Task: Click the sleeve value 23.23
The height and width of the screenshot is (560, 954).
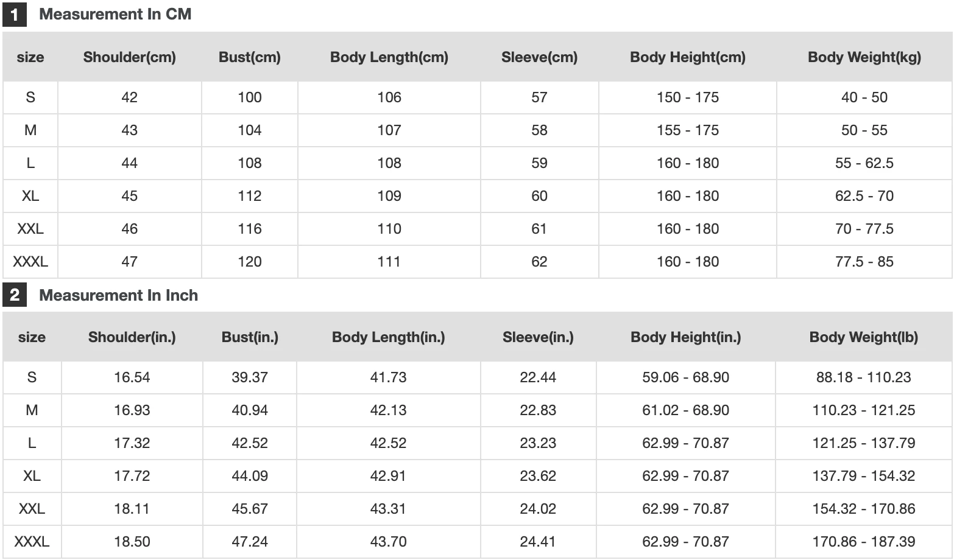Action: click(539, 443)
